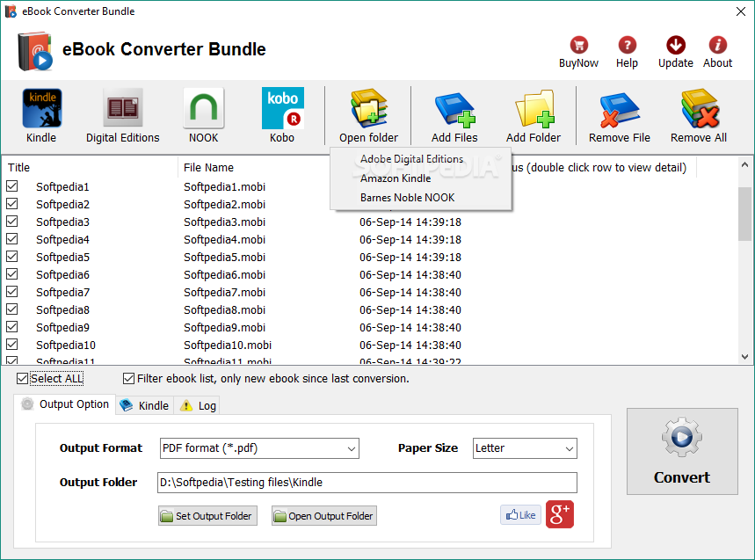The image size is (755, 560).
Task: Uncheck the Softpedia1 row checkbox
Action: [12, 185]
